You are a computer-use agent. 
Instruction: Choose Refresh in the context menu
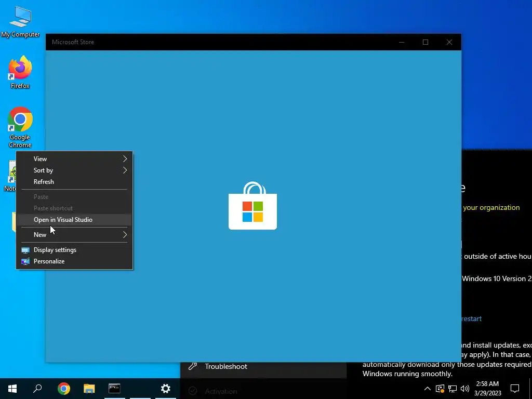pyautogui.click(x=74, y=182)
